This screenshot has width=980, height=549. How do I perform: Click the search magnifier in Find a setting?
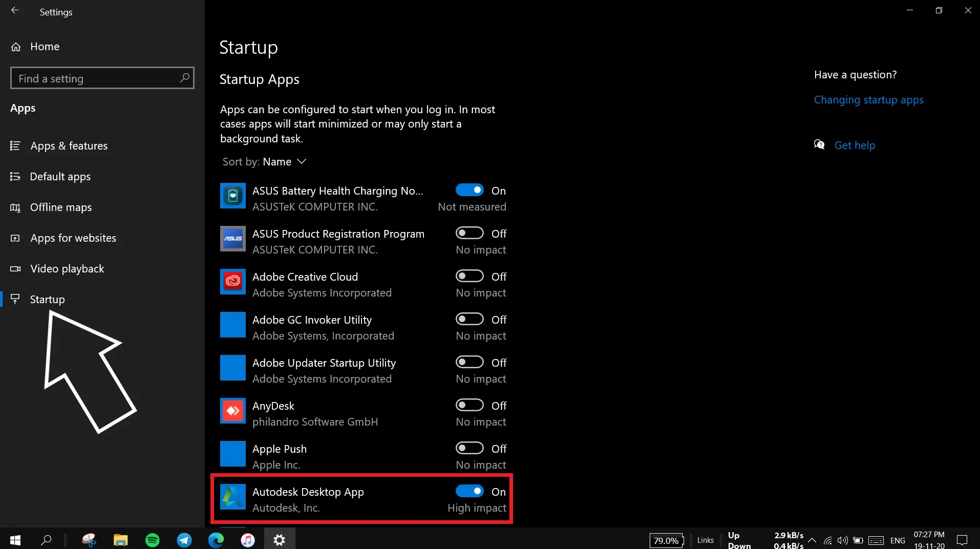(184, 78)
